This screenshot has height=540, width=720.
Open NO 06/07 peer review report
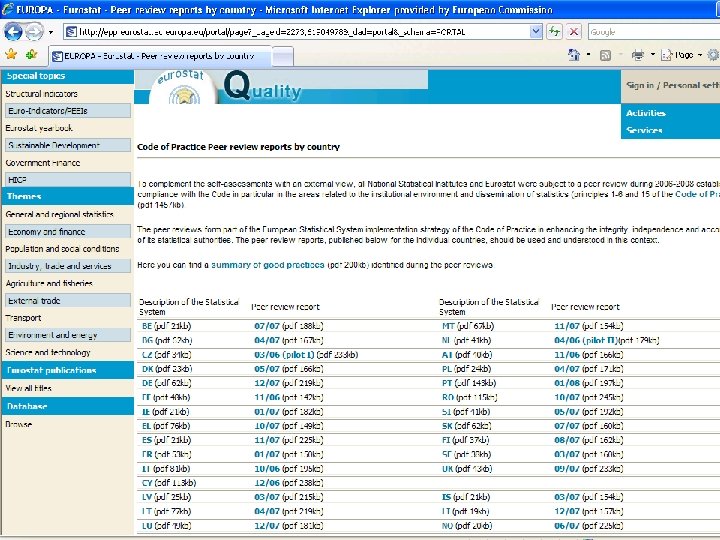pyautogui.click(x=567, y=525)
